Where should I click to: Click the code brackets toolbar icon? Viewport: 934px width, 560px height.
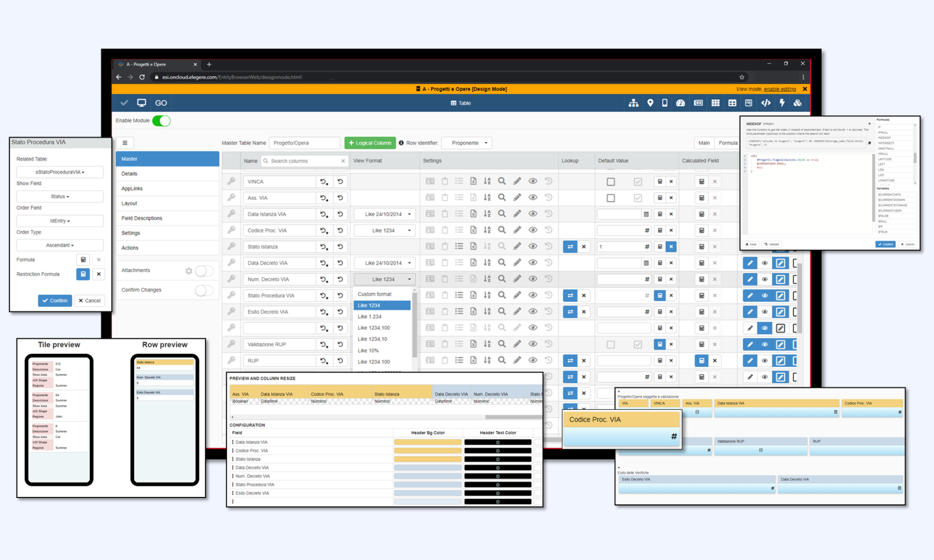click(766, 103)
